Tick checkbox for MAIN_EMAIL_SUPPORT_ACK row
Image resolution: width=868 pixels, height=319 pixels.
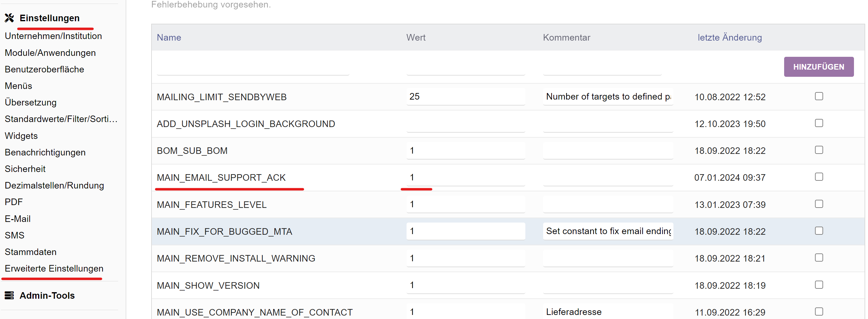[819, 177]
